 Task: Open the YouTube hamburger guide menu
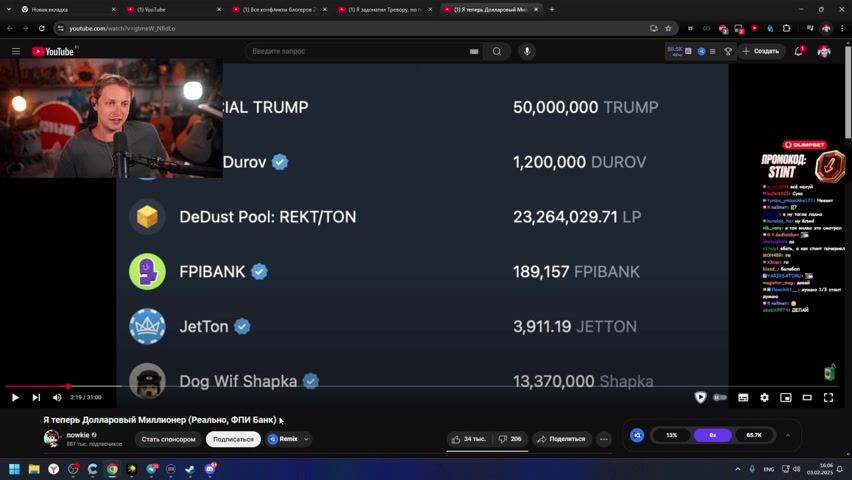pyautogui.click(x=16, y=51)
